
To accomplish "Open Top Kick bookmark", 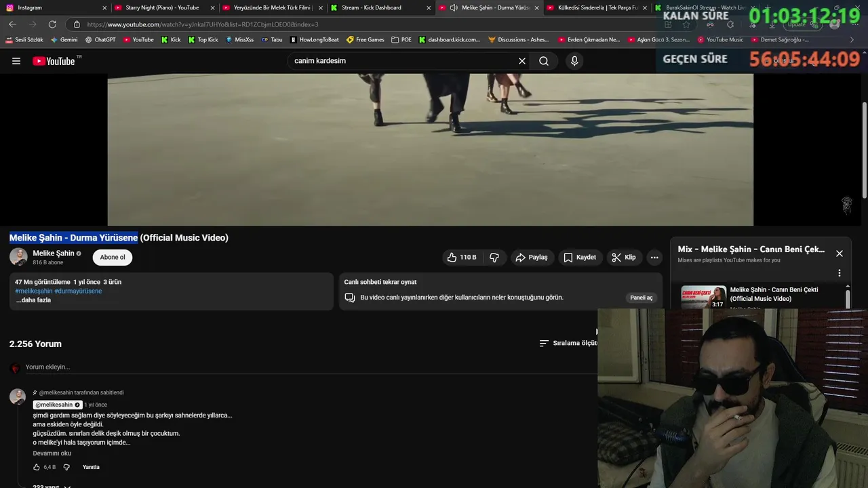I will 203,40.
